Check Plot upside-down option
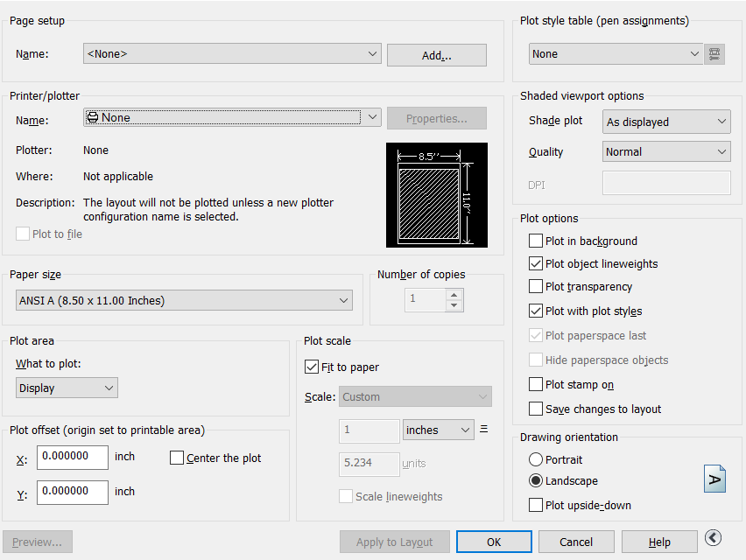 (536, 505)
